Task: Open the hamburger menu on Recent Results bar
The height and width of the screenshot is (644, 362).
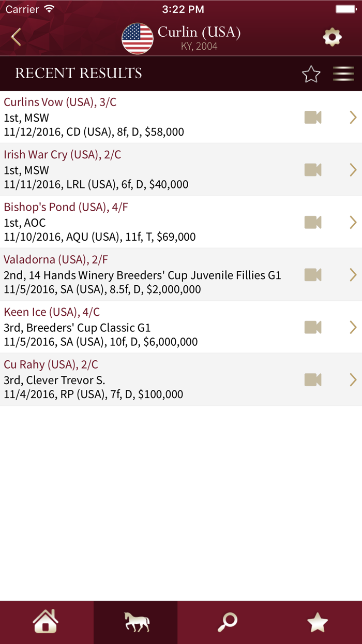Action: pos(343,74)
